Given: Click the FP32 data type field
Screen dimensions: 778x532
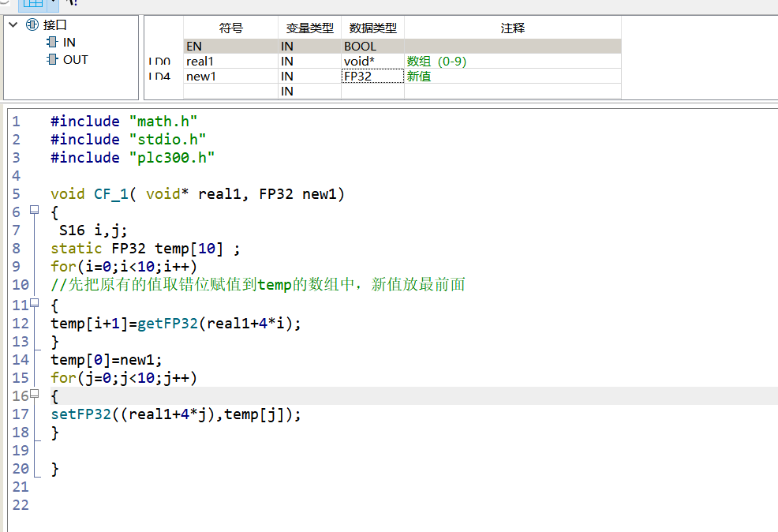Looking at the screenshot, I should [372, 76].
